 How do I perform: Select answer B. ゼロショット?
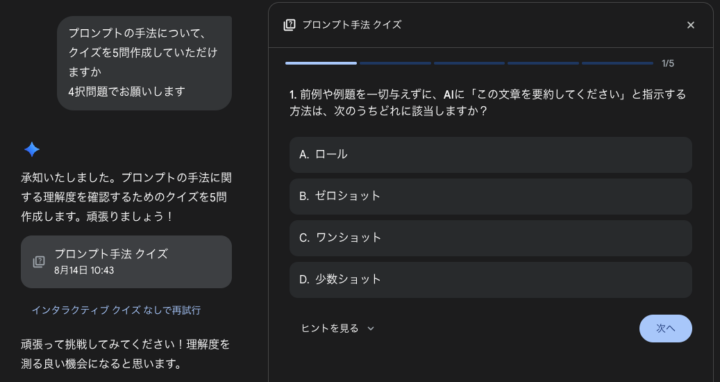(490, 197)
